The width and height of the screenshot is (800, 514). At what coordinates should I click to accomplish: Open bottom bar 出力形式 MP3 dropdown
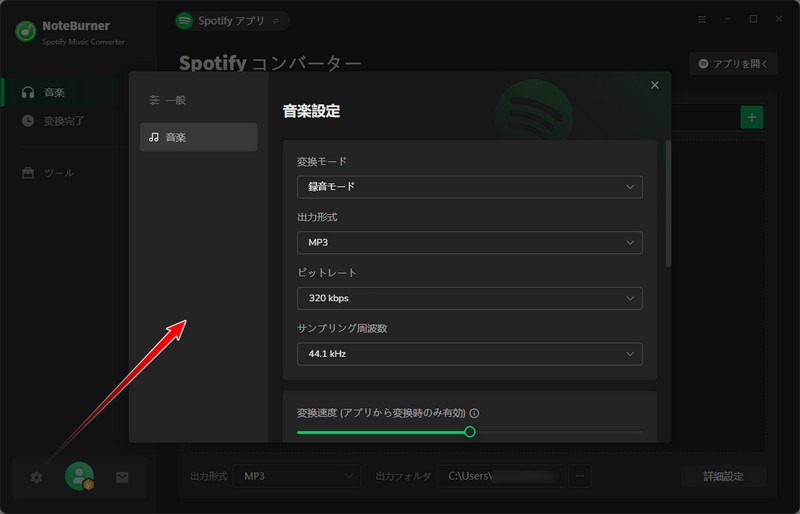pos(297,476)
